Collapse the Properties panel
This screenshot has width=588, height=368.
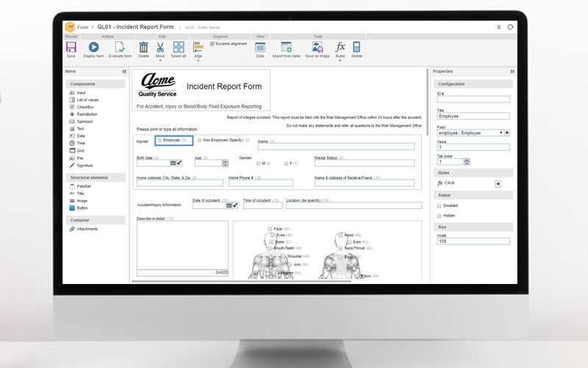pyautogui.click(x=512, y=71)
